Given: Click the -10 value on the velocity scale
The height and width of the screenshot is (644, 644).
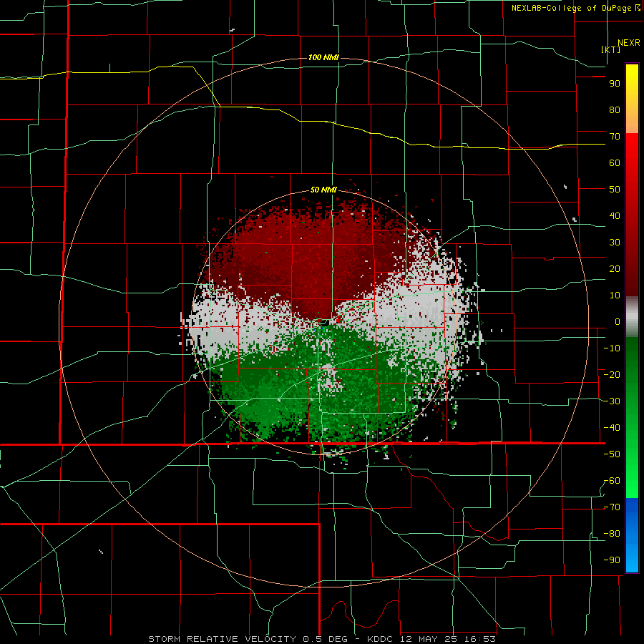Looking at the screenshot, I should coord(612,348).
